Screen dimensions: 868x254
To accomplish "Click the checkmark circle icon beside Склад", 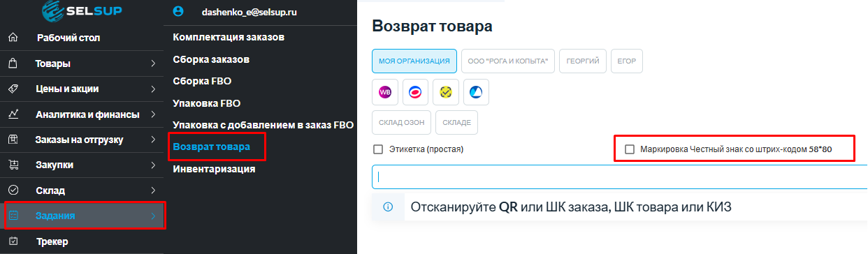I will (x=13, y=190).
